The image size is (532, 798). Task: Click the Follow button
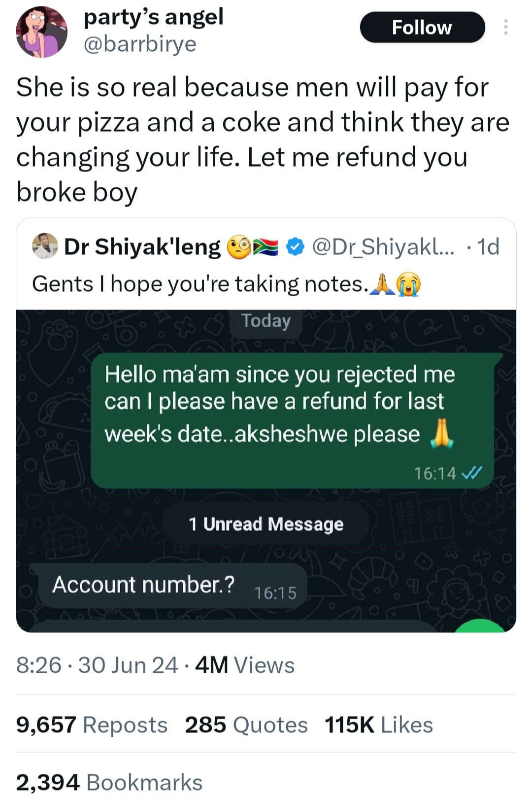(422, 28)
